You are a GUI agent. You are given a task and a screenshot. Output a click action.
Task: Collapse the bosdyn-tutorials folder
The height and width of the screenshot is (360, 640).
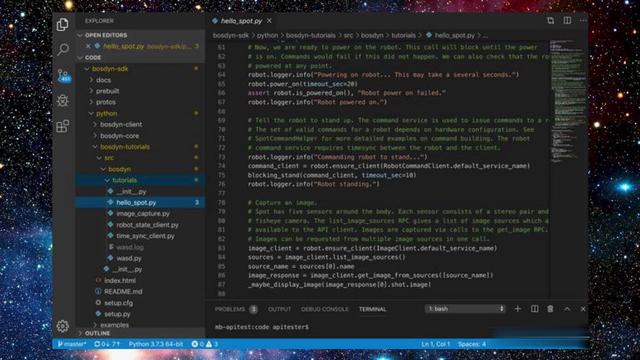(124, 147)
